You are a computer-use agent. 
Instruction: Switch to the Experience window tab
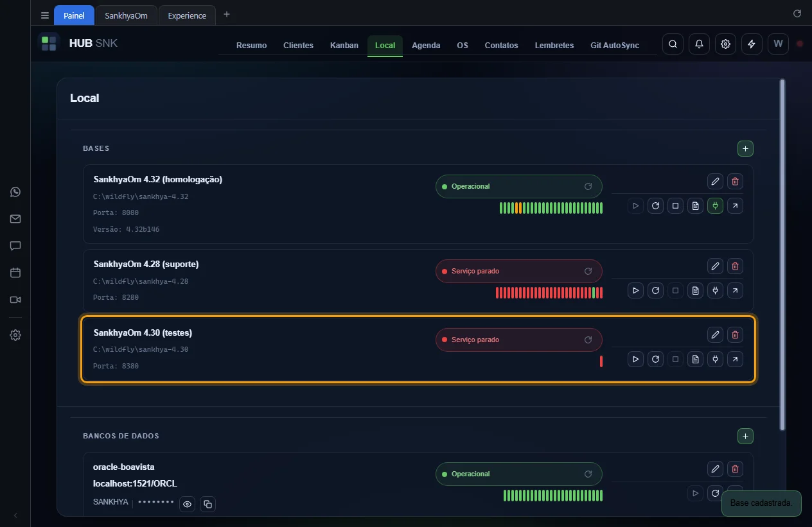[x=187, y=15]
